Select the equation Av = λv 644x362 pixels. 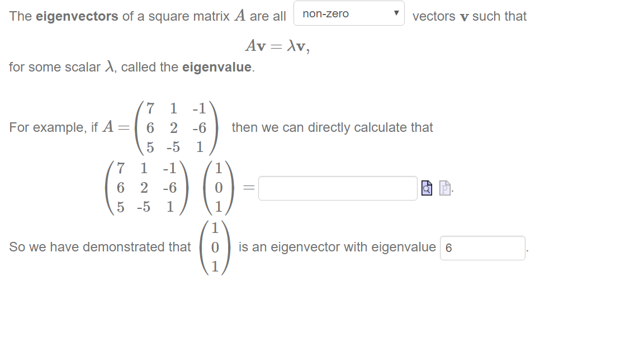coord(277,46)
